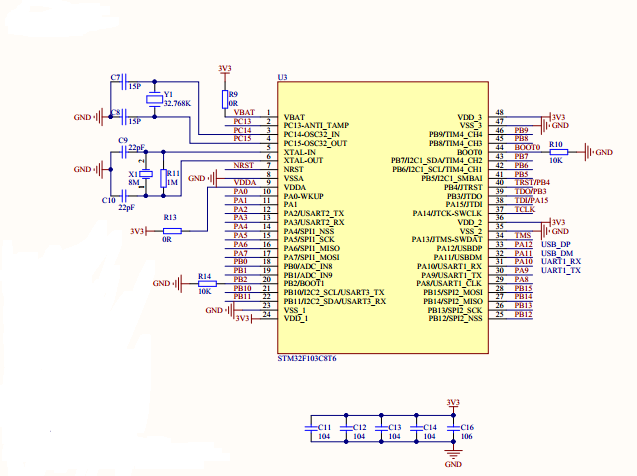Select the Y1 32.768K crystal symbol

click(154, 100)
